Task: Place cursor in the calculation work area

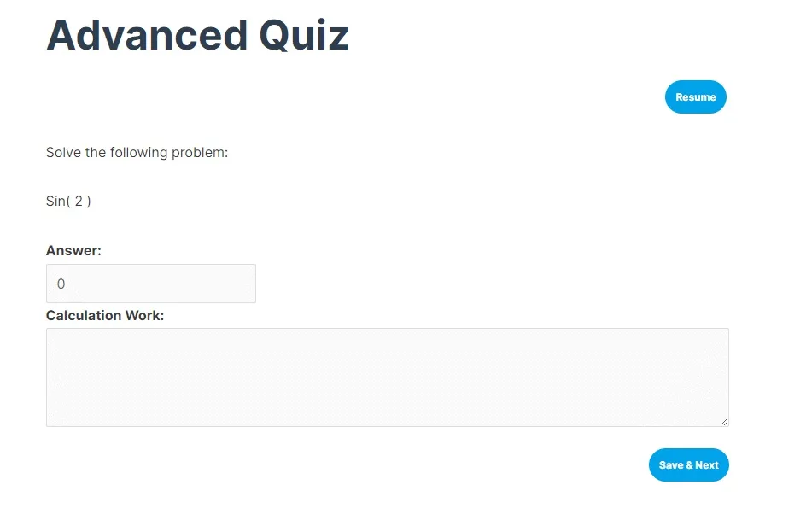Action: (388, 376)
